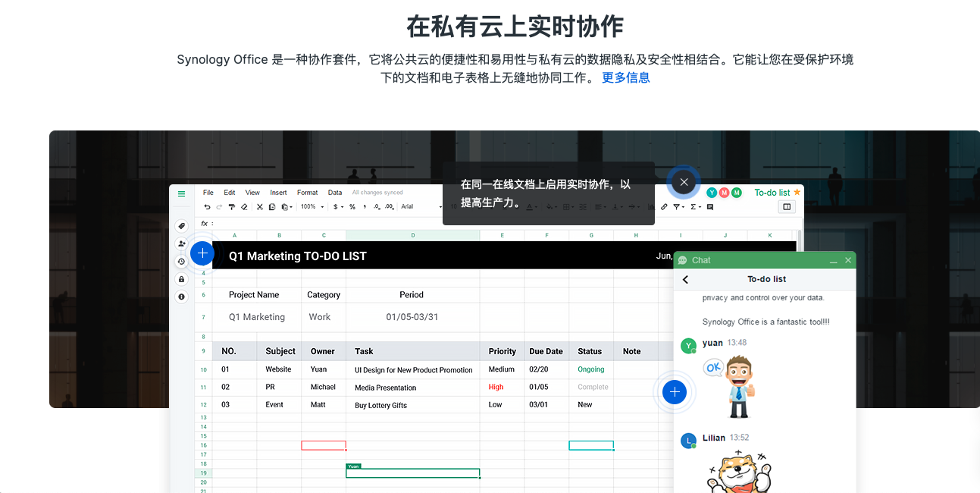Select the "Due Date" header cell

click(x=546, y=351)
